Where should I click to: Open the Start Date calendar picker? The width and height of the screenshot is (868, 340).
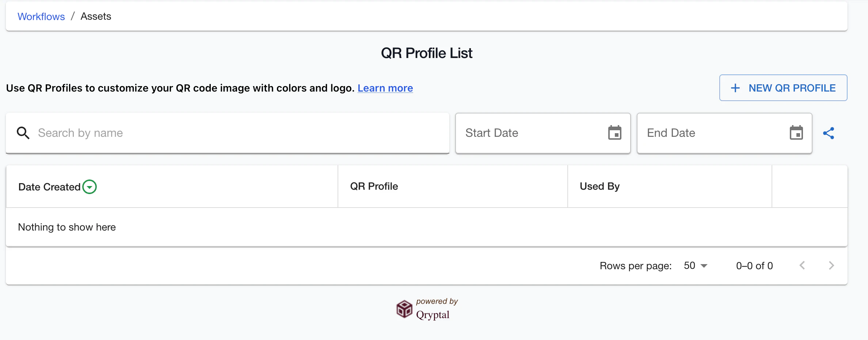coord(615,133)
